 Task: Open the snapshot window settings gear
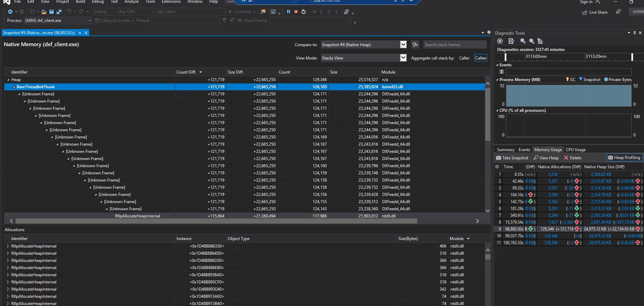coord(489,32)
